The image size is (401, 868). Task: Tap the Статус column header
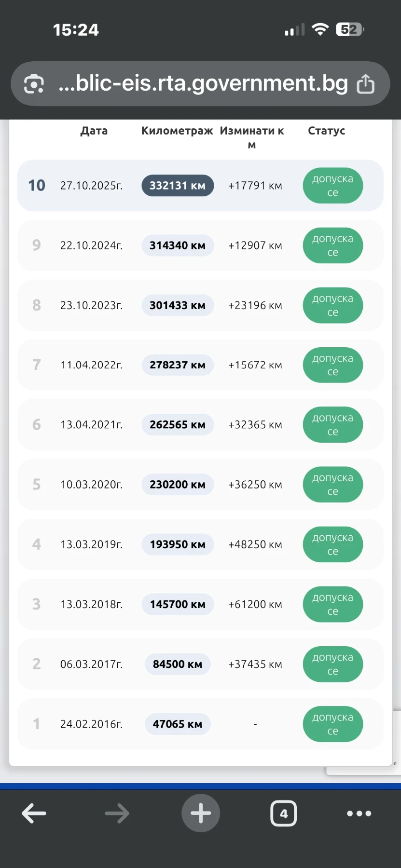pyautogui.click(x=326, y=131)
